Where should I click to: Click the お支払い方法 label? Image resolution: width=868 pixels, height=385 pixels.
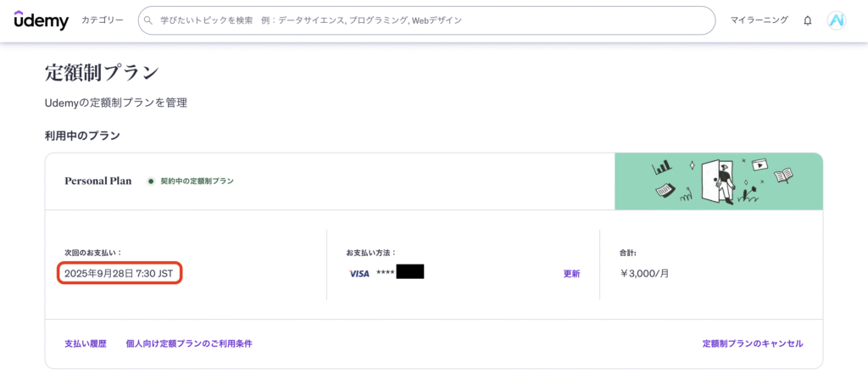[x=371, y=253]
